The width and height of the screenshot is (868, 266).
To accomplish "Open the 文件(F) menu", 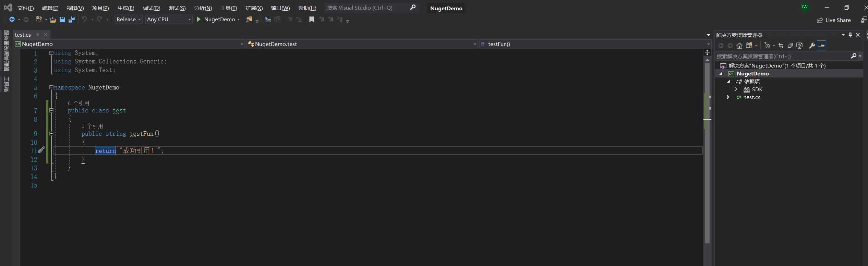I will [x=25, y=8].
